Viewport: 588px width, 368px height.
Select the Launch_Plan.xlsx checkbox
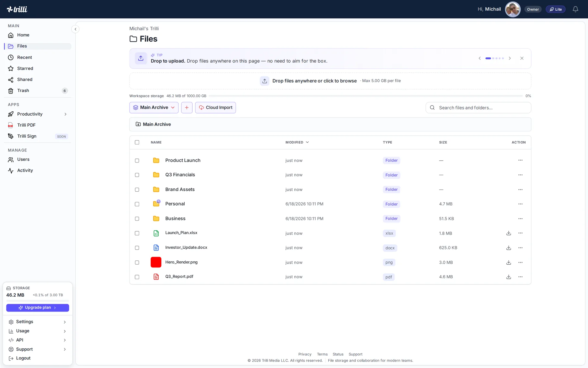click(x=137, y=233)
